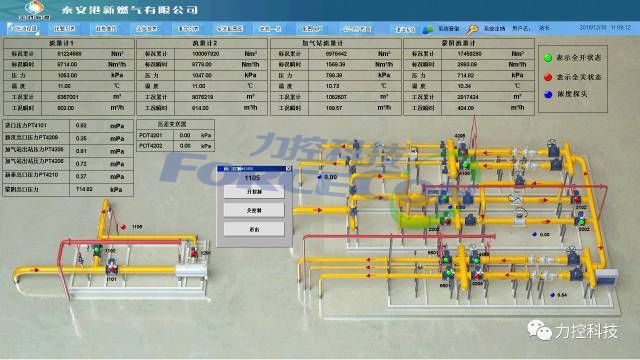Click the green fully-open status legend dot
The image size is (640, 360).
(x=548, y=58)
